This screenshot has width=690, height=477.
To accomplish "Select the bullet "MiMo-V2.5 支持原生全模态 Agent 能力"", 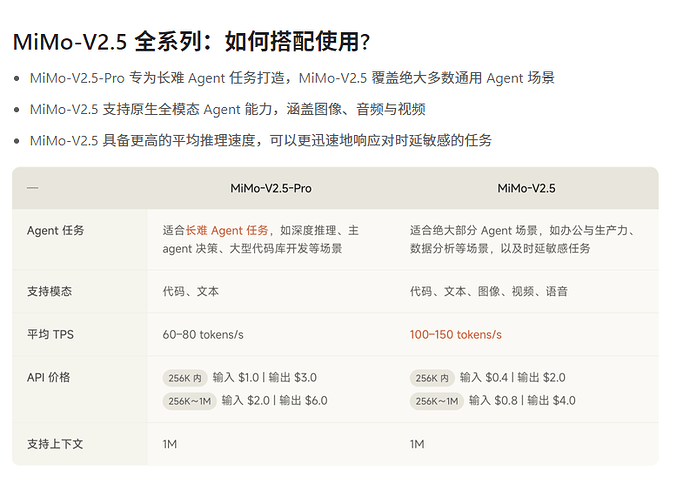I will (228, 109).
